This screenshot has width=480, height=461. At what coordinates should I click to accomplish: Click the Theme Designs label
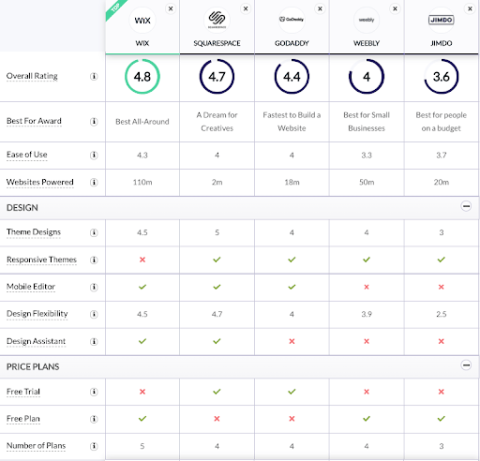(33, 232)
